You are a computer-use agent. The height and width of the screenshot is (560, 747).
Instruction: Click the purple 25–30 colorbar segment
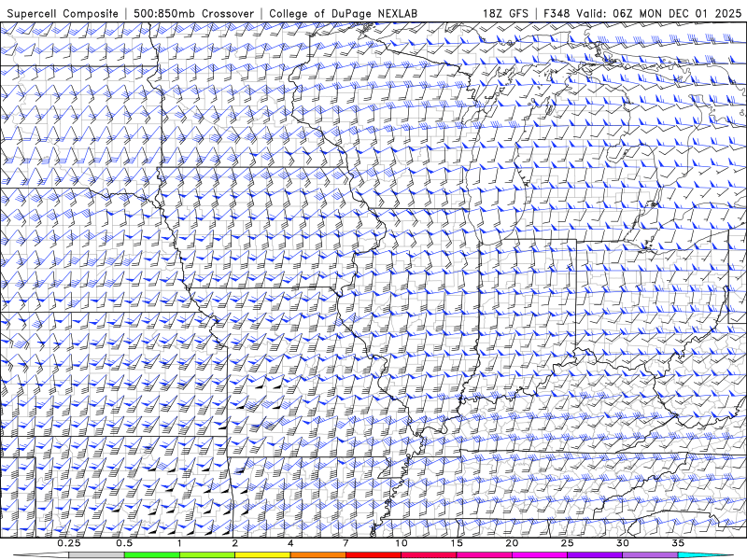pyautogui.click(x=595, y=555)
